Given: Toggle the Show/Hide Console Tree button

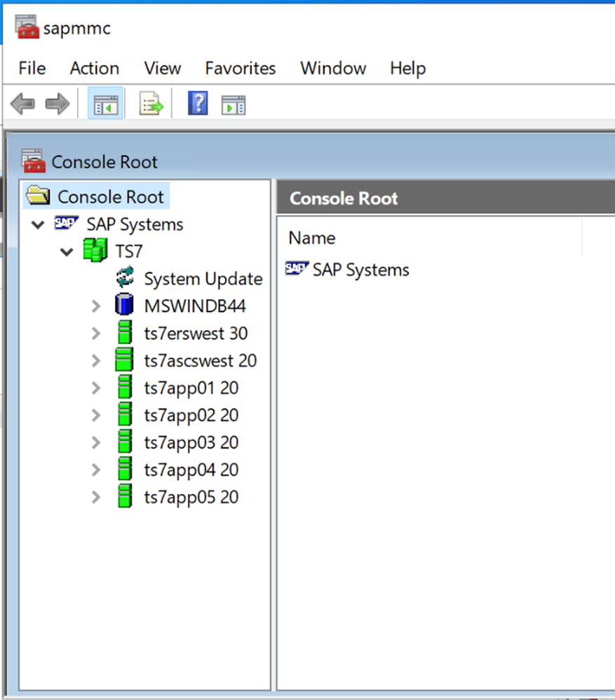Looking at the screenshot, I should coord(105,104).
